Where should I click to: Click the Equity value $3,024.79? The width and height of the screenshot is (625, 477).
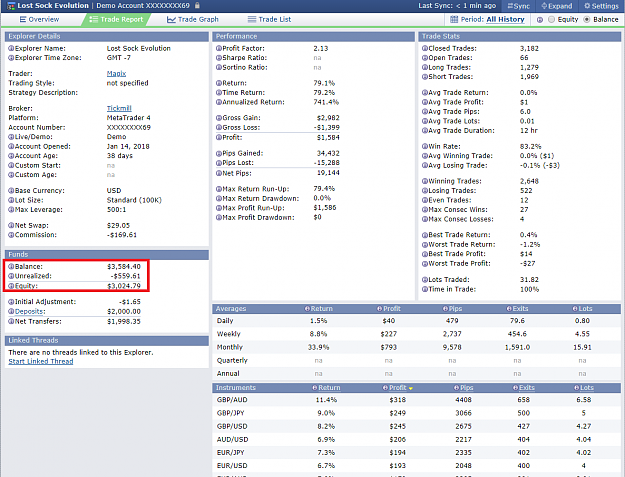pos(124,286)
